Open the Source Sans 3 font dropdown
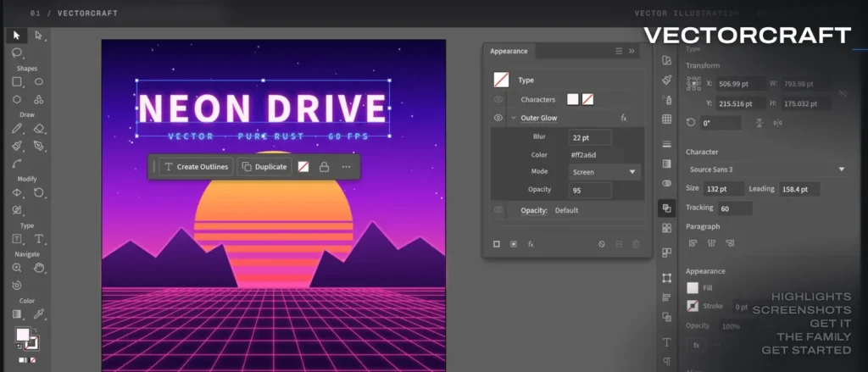868x372 pixels. 766,169
